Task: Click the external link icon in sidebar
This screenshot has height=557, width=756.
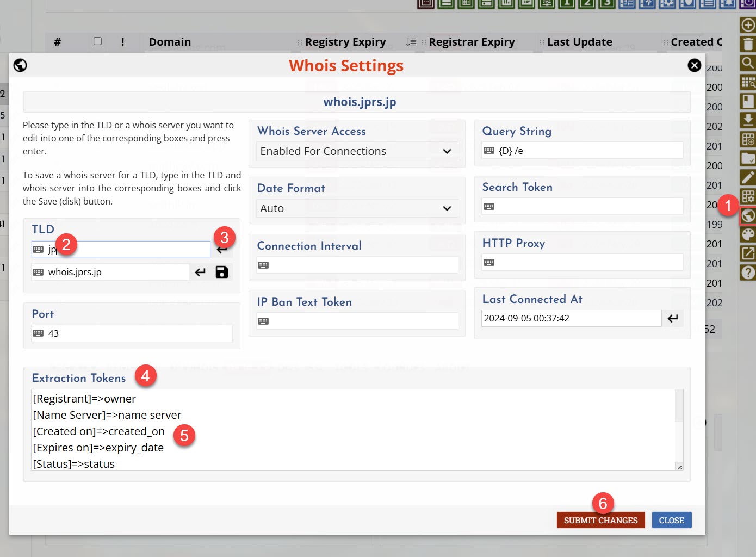Action: pyautogui.click(x=748, y=253)
